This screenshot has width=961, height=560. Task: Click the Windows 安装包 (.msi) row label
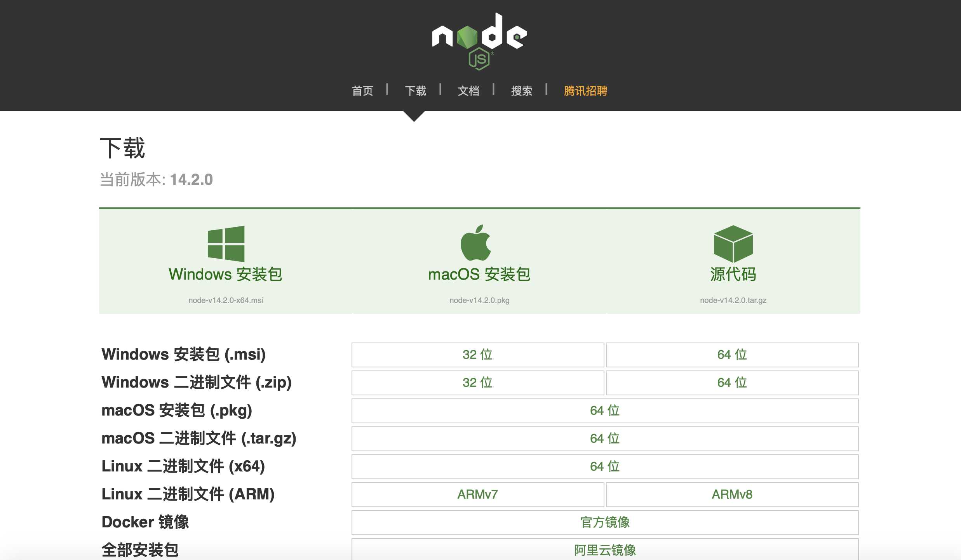[184, 354]
